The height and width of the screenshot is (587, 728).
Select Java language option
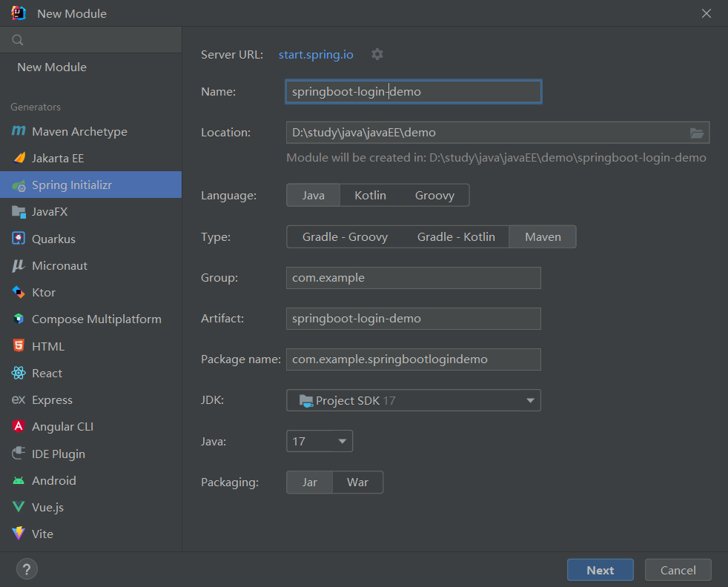(314, 196)
